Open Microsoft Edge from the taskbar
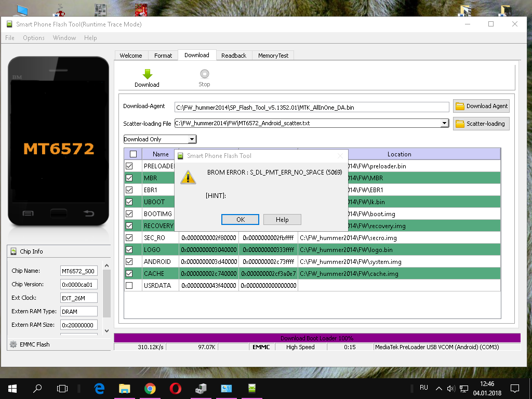Screen dimensions: 532x399 pyautogui.click(x=100, y=388)
